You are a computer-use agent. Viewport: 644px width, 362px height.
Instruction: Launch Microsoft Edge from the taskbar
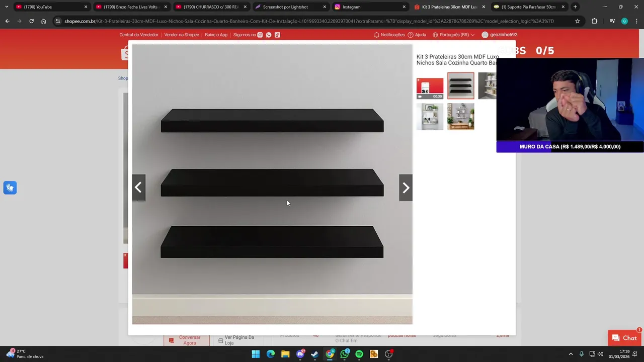271,354
